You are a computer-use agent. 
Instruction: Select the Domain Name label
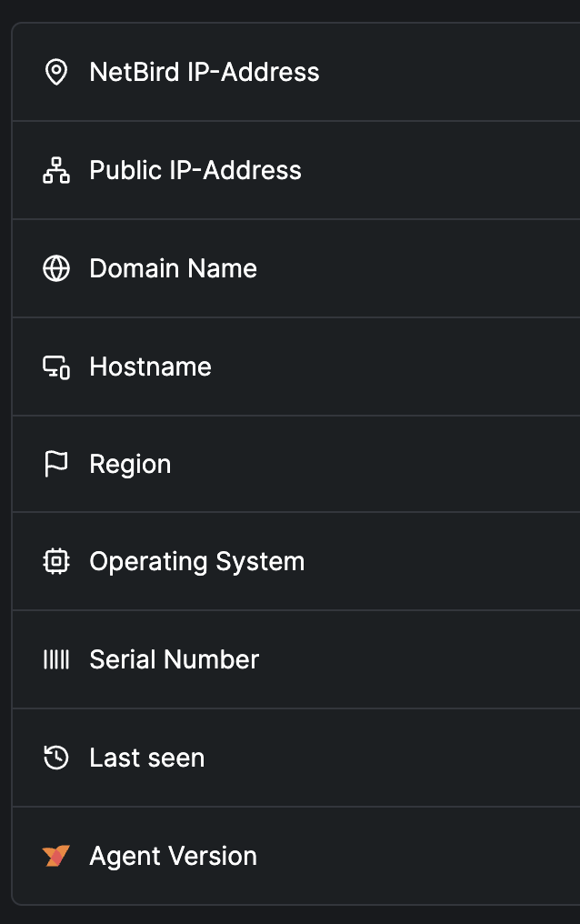point(173,268)
